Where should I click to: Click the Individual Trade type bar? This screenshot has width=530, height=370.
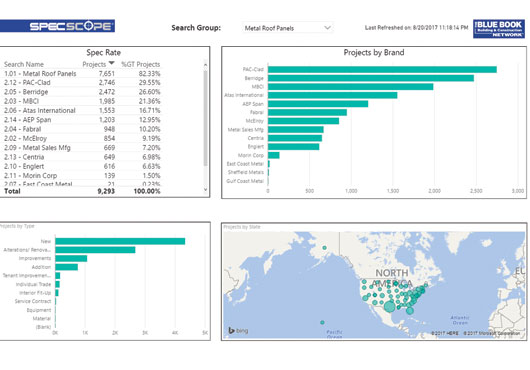(57, 285)
